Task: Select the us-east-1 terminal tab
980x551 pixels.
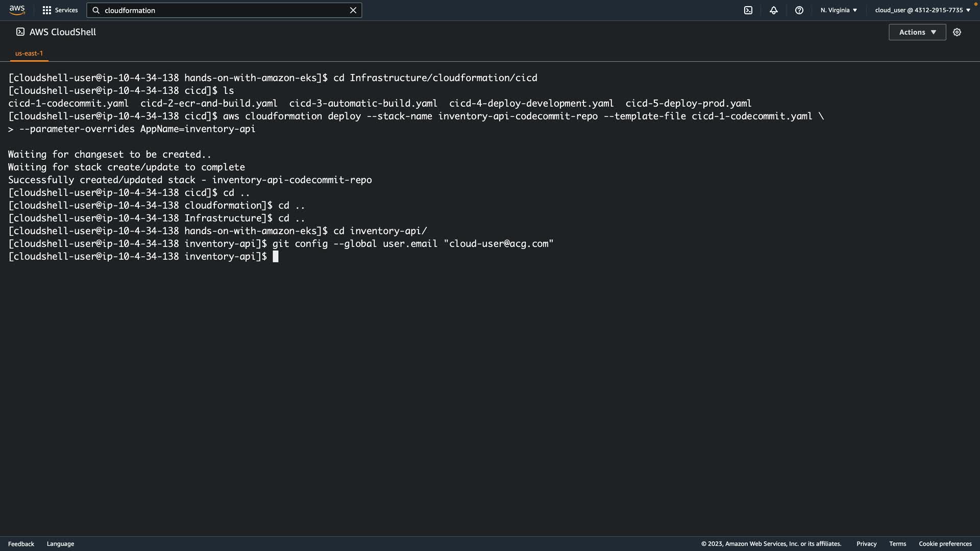Action: 29,53
